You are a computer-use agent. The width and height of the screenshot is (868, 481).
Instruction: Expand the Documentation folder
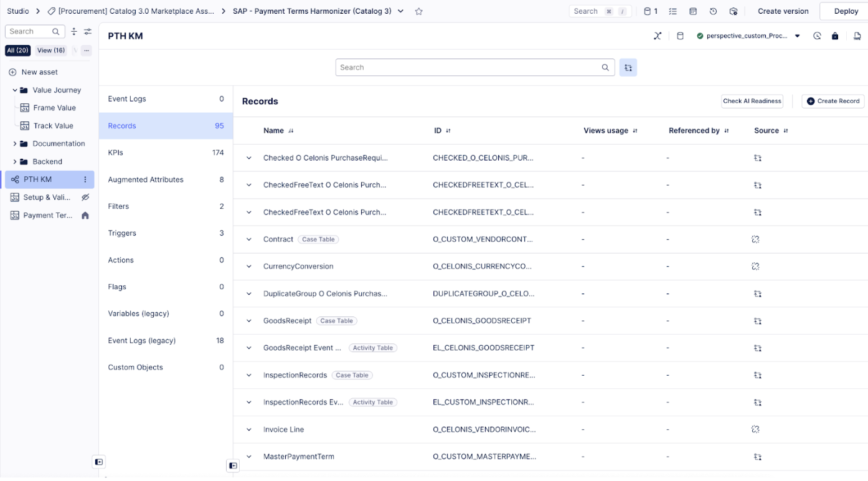pos(15,144)
